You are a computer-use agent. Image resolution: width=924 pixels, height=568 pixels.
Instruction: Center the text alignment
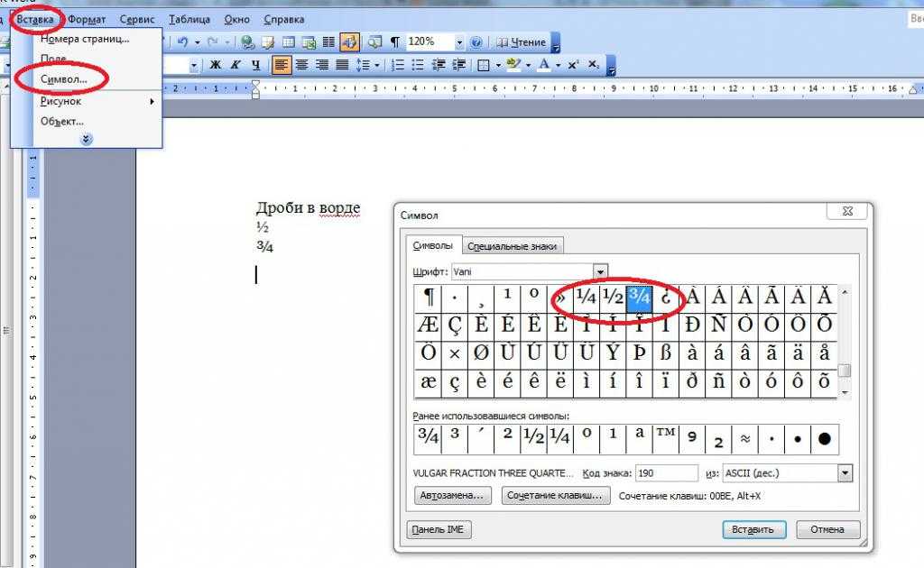point(301,65)
